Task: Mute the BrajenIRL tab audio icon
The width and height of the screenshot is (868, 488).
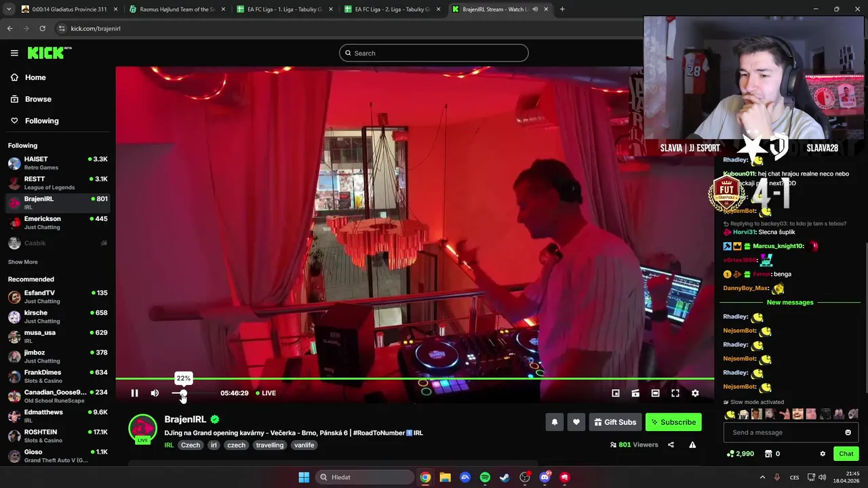Action: pos(535,9)
